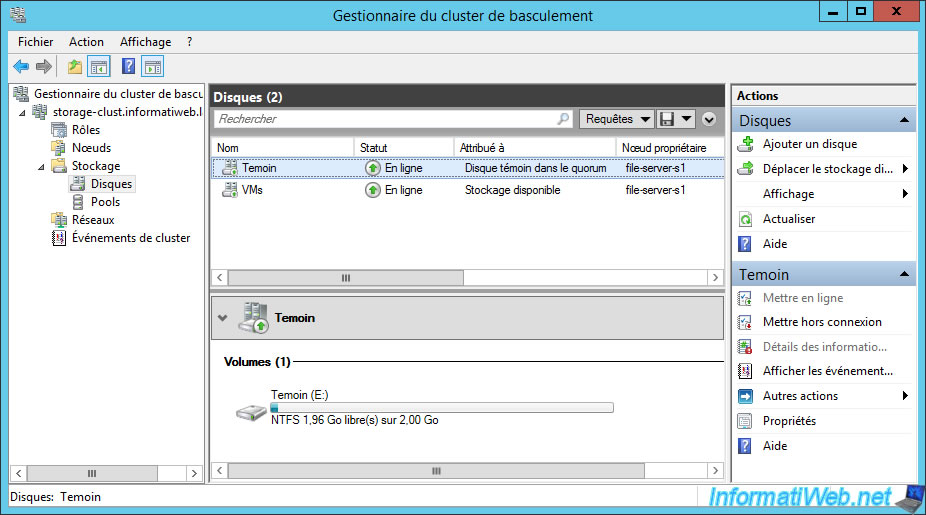
Task: Click the 'Statut' column header
Action: (373, 147)
